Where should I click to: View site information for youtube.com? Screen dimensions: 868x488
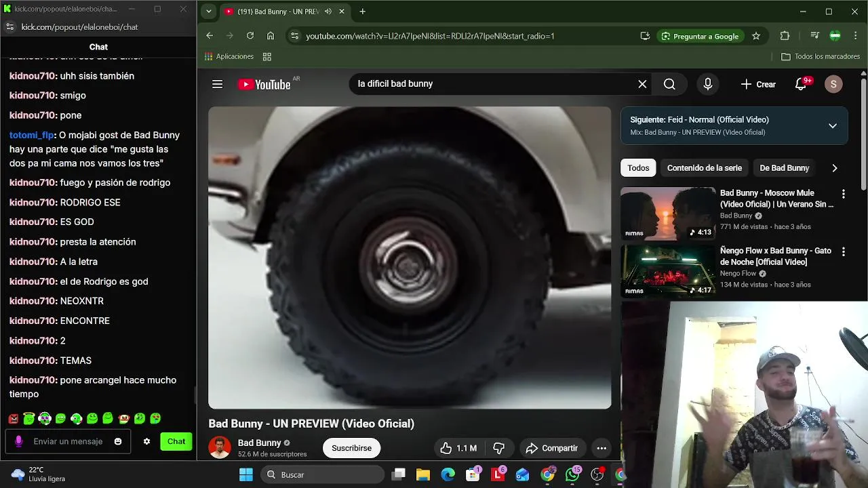coord(294,36)
